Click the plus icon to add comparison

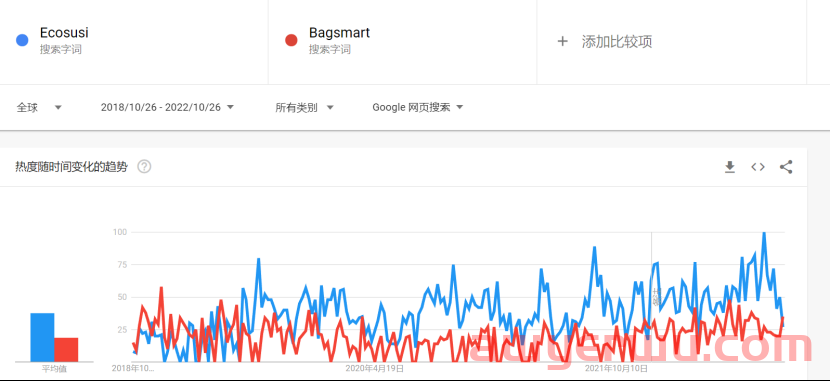click(x=562, y=41)
